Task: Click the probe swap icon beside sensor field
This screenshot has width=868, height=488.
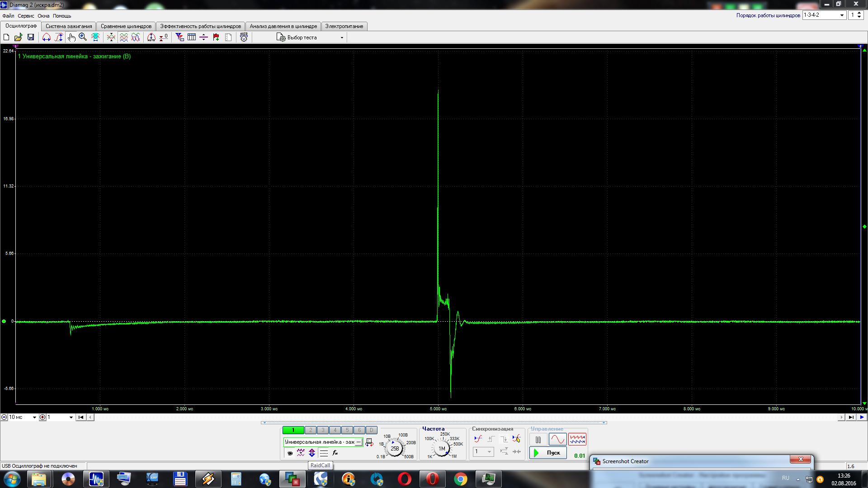Action: click(x=369, y=442)
